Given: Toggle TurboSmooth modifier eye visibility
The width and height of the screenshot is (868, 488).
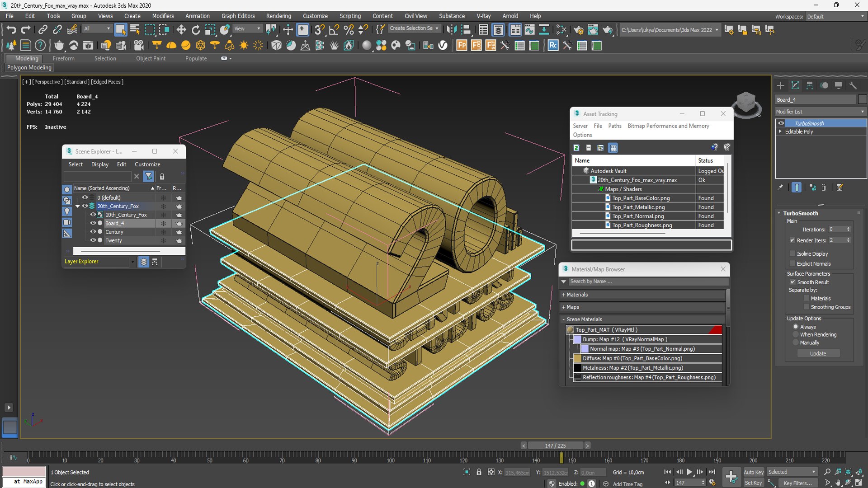Looking at the screenshot, I should (x=781, y=123).
